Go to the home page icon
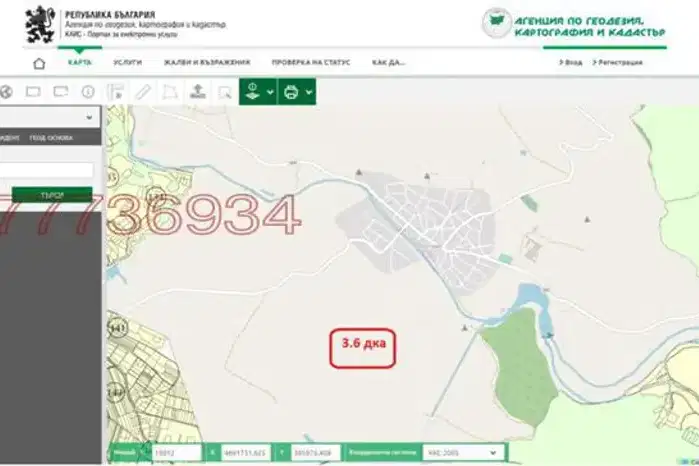This screenshot has width=699, height=466. pyautogui.click(x=39, y=63)
